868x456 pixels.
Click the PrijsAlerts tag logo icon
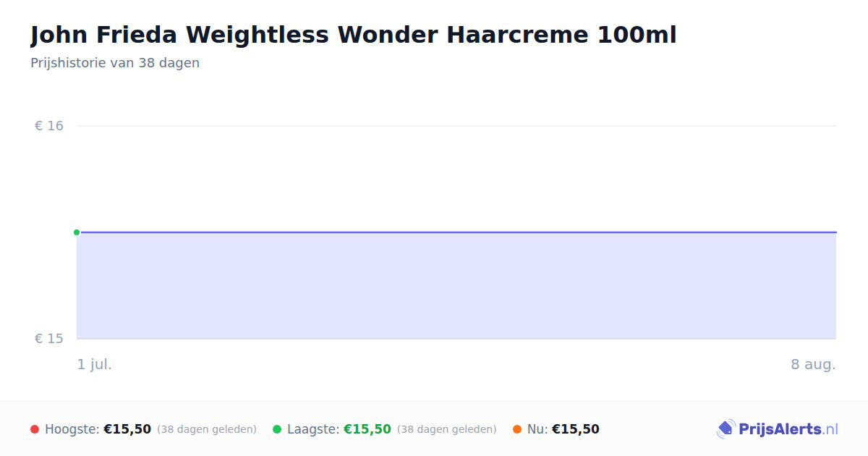coord(726,429)
